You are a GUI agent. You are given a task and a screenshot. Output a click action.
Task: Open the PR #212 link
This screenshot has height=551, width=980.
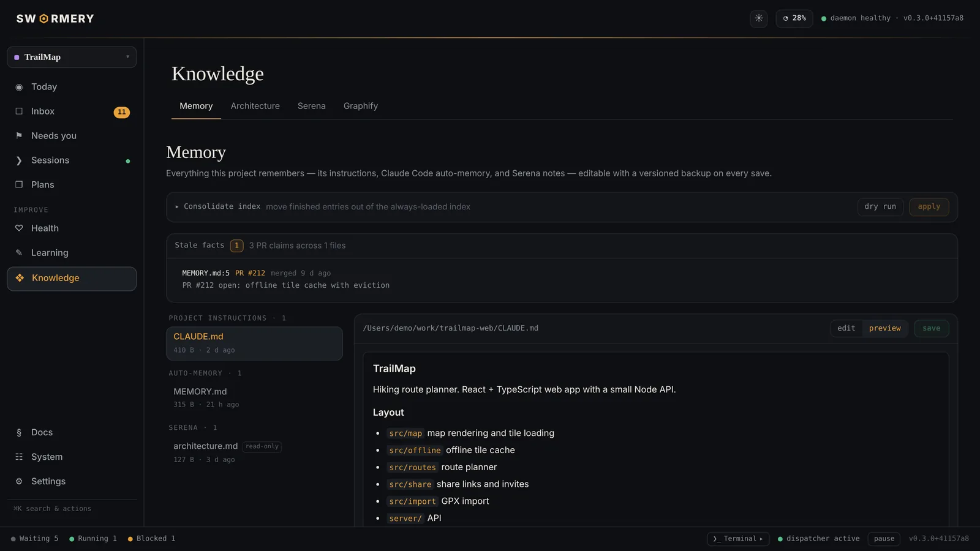[x=250, y=273]
